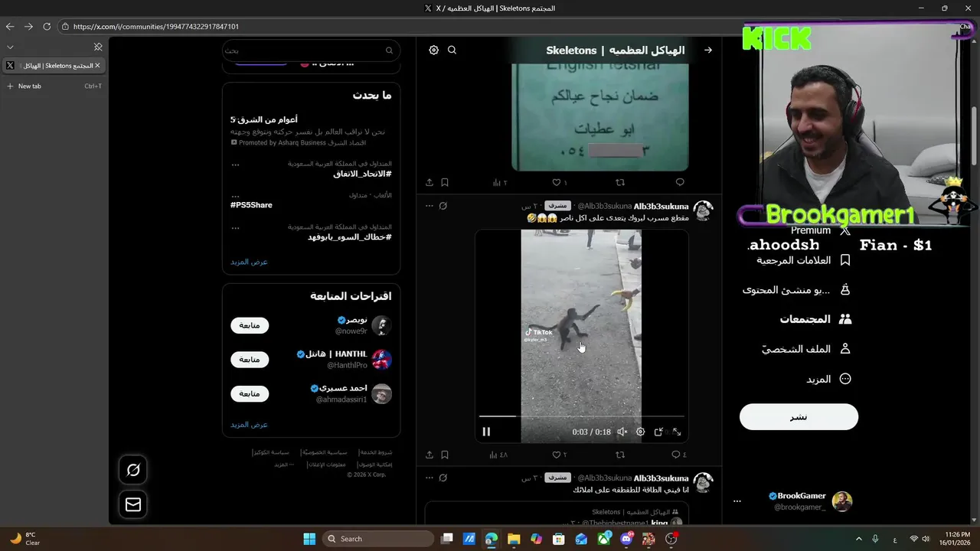Open Creator Studio item in sidebar
Viewport: 980px width, 551px height.
797,290
